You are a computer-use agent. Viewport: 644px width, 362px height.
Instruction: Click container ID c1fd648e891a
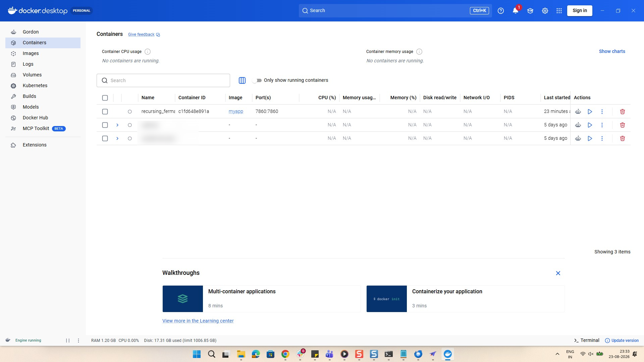pos(194,111)
